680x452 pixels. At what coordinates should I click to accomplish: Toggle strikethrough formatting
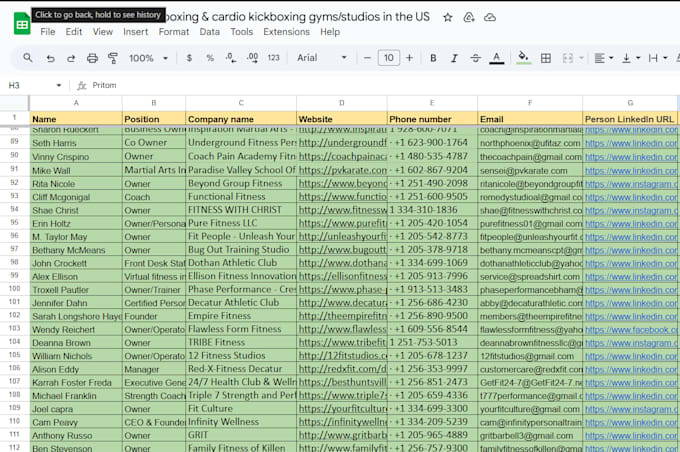coord(475,58)
